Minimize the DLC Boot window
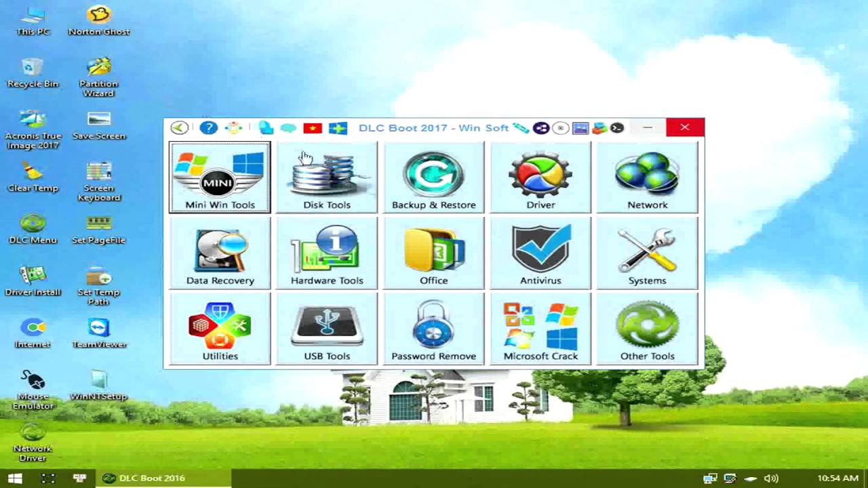Viewport: 868px width, 488px height. click(x=648, y=127)
